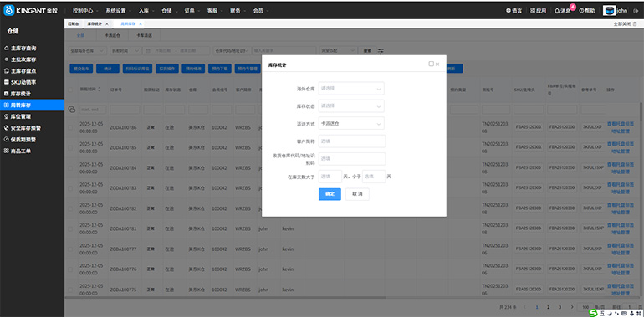Image resolution: width=644 pixels, height=318 pixels.
Task: Click the 全部关闭 trash icon
Action: [635, 24]
